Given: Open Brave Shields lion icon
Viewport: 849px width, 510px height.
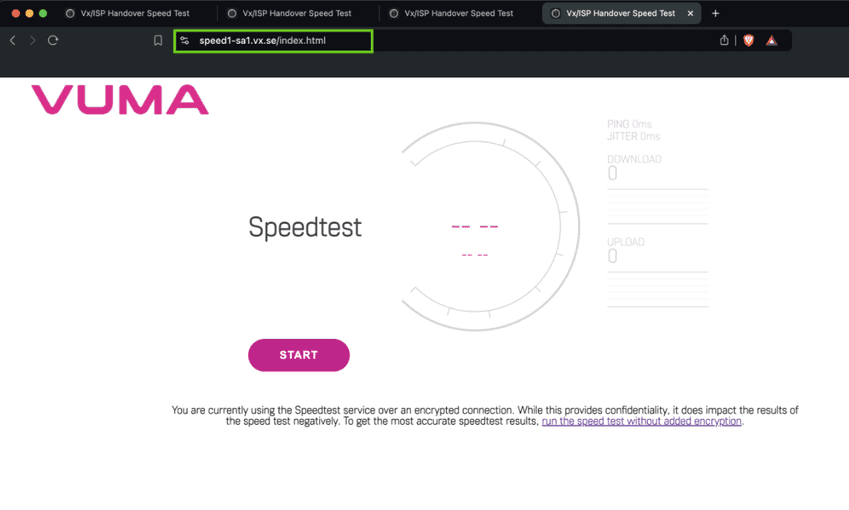Looking at the screenshot, I should tap(748, 41).
